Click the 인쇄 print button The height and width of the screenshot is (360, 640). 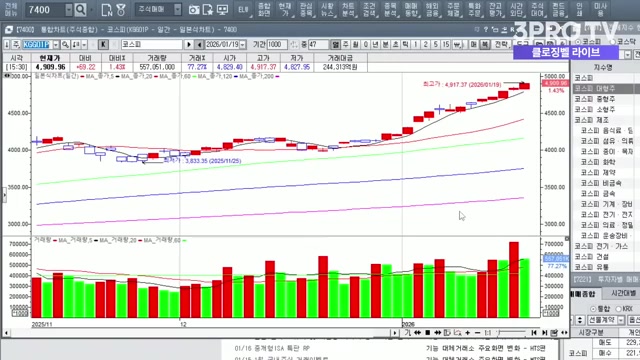coord(579,10)
